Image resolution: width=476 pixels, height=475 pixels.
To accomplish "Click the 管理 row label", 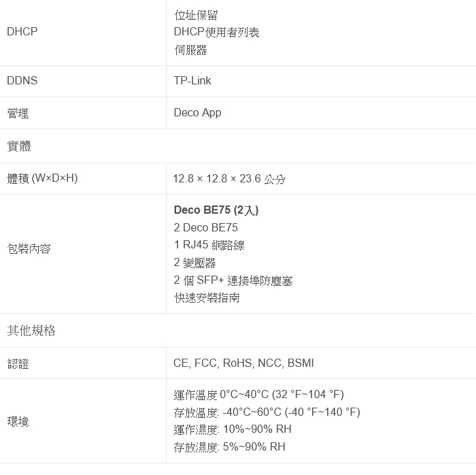I will click(x=18, y=113).
